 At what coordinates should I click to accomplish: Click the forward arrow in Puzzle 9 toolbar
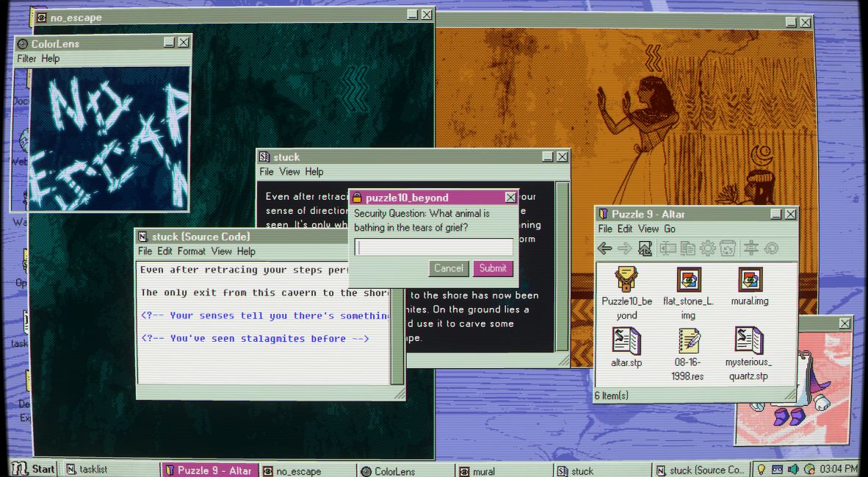click(x=624, y=248)
